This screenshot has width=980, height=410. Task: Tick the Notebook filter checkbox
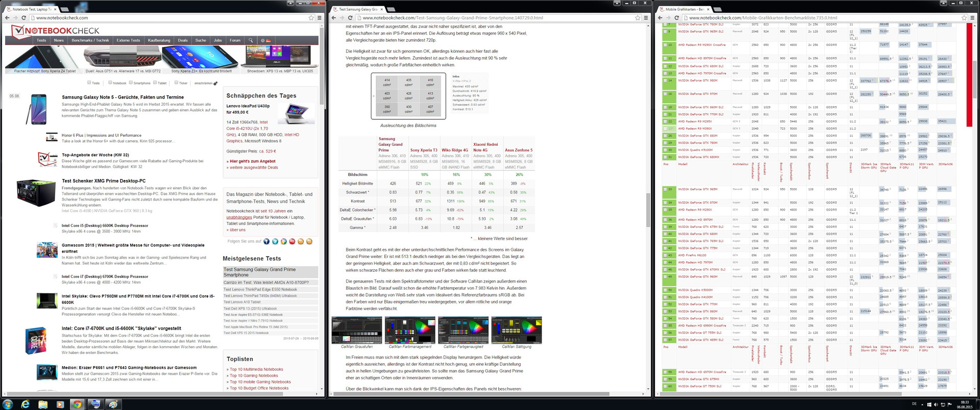pos(110,83)
